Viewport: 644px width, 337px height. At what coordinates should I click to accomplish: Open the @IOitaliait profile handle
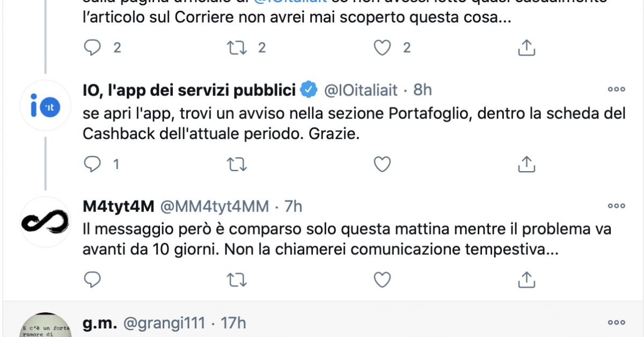pos(361,90)
